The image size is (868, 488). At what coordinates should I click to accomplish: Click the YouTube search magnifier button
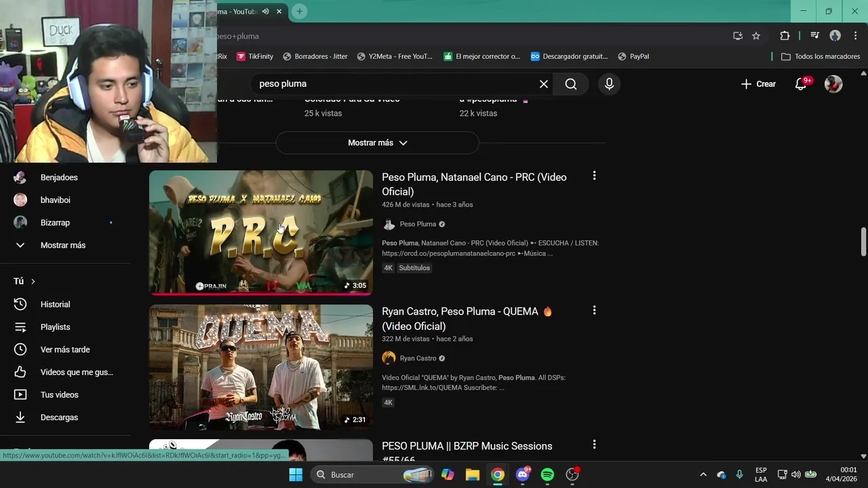571,84
